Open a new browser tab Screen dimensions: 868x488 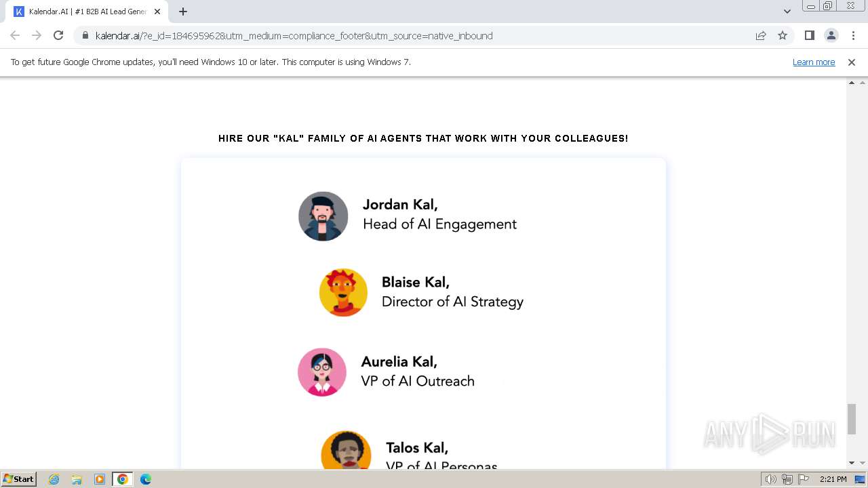(x=183, y=12)
